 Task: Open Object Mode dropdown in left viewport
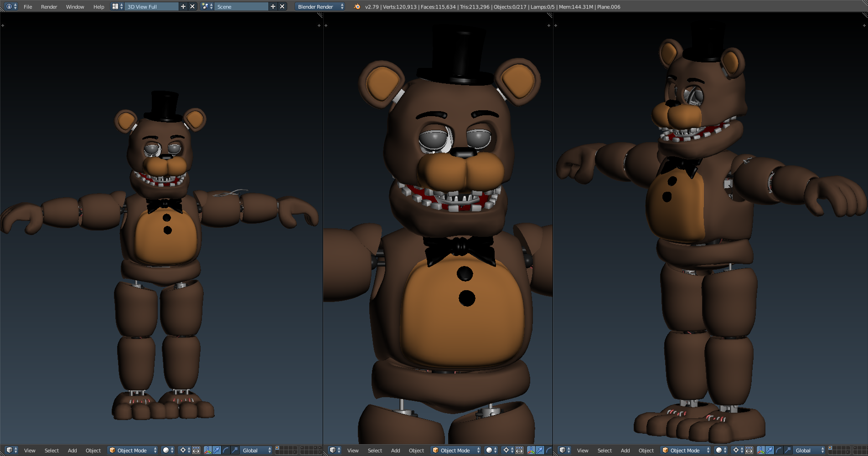(x=133, y=450)
